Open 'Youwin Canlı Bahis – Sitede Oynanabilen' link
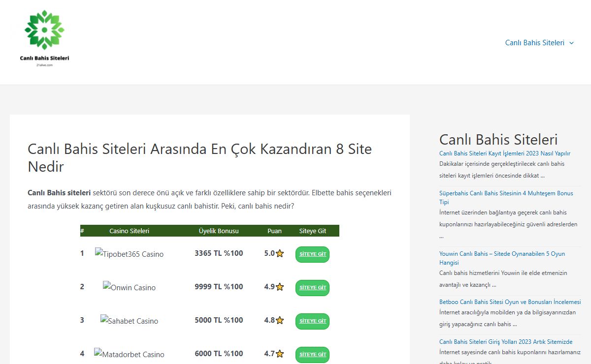The height and width of the screenshot is (364, 591). (x=502, y=258)
